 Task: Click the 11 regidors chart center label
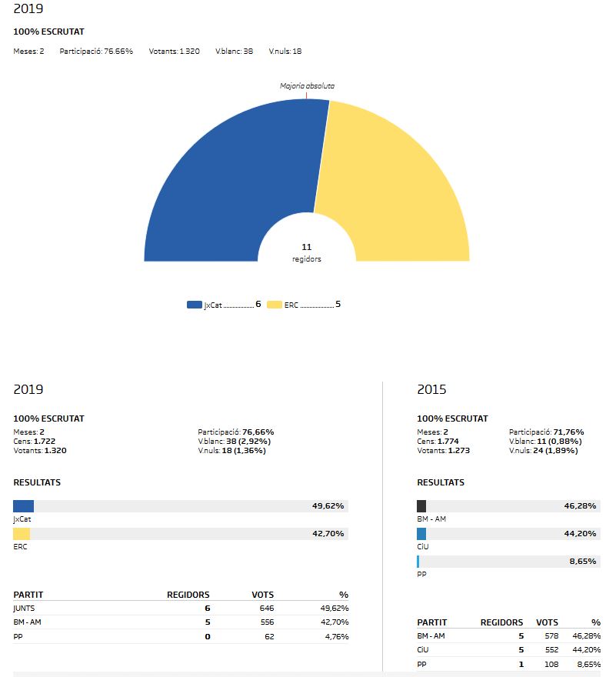click(x=307, y=252)
